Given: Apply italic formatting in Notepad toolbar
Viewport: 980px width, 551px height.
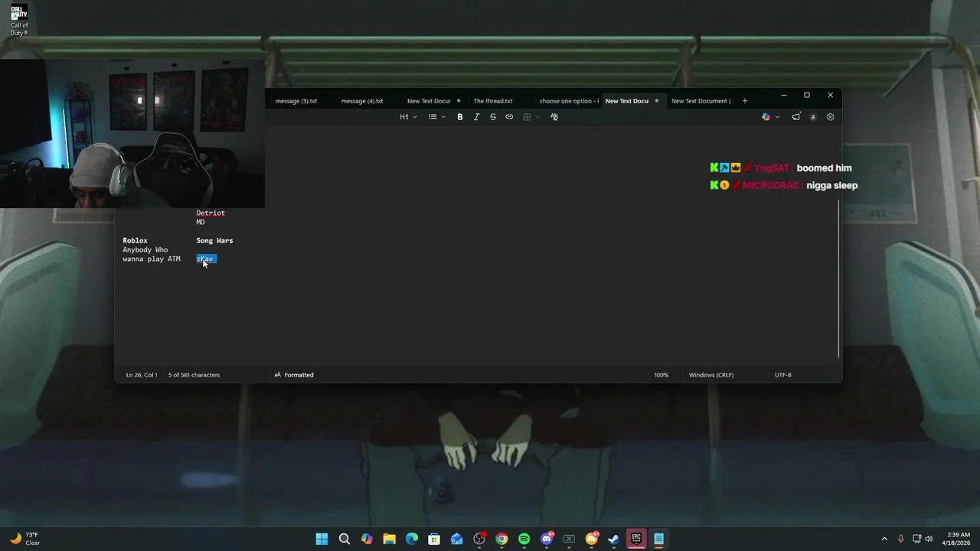Looking at the screenshot, I should point(476,117).
